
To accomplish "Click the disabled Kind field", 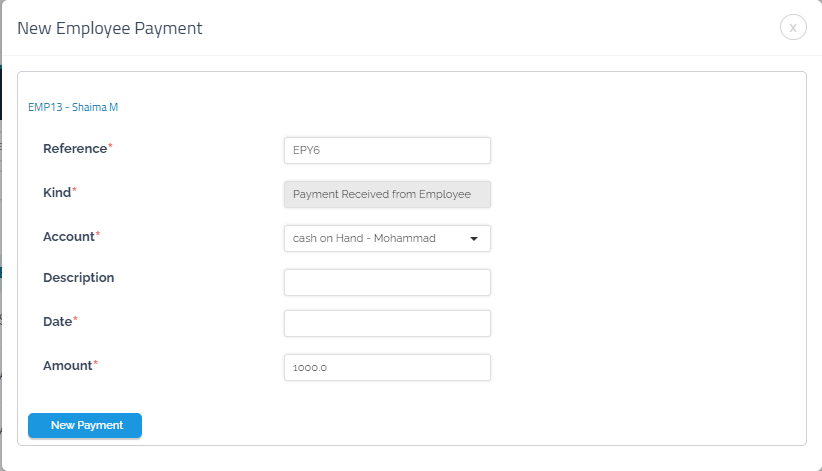I will (x=387, y=194).
